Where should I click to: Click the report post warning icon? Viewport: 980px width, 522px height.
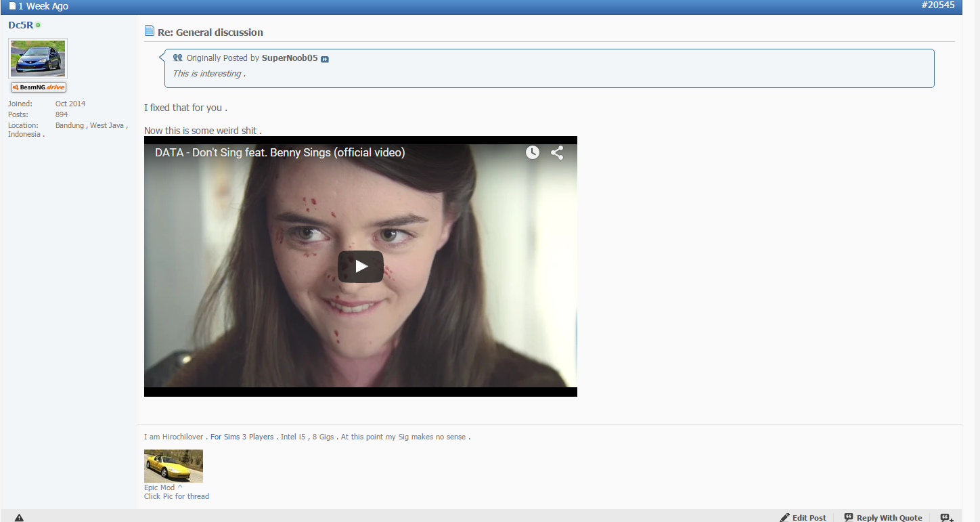coord(19,517)
